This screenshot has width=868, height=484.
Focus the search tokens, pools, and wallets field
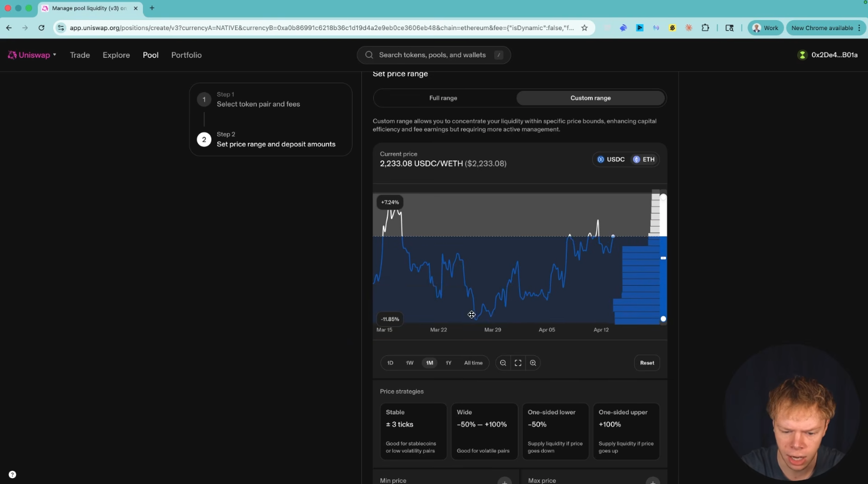coord(433,55)
